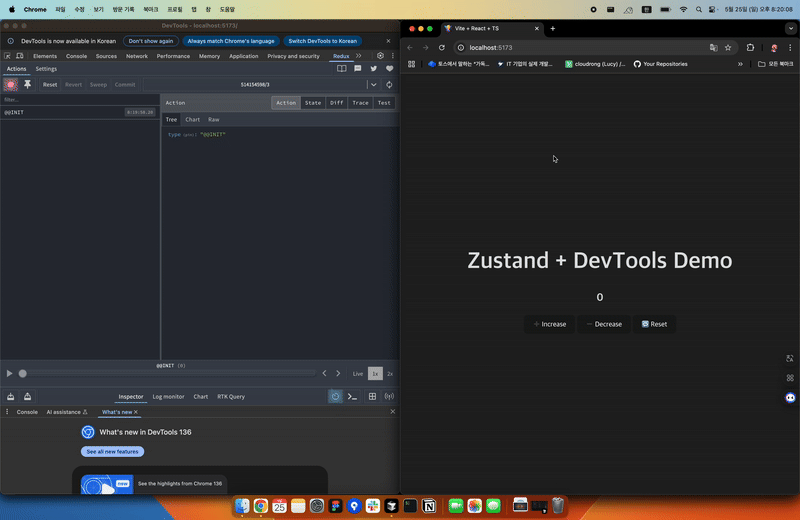
Task: Select 1x playback speed
Action: pos(375,374)
